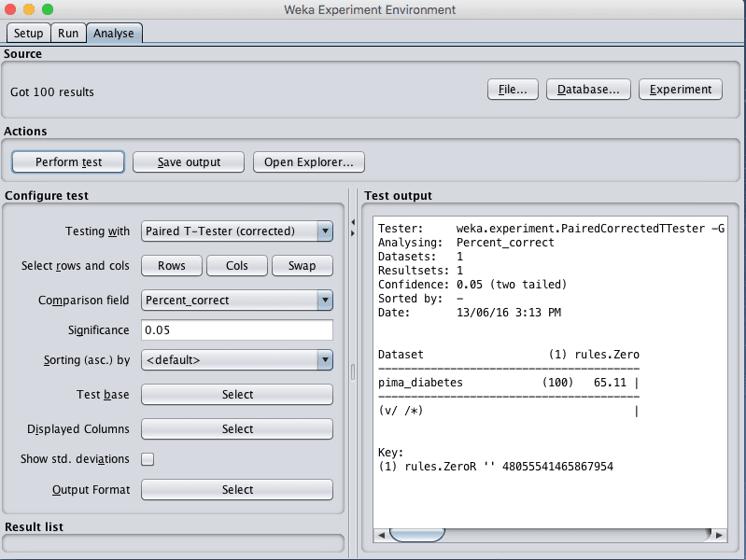Click the 'rules.ZeroR' key entry line

[x=496, y=467]
